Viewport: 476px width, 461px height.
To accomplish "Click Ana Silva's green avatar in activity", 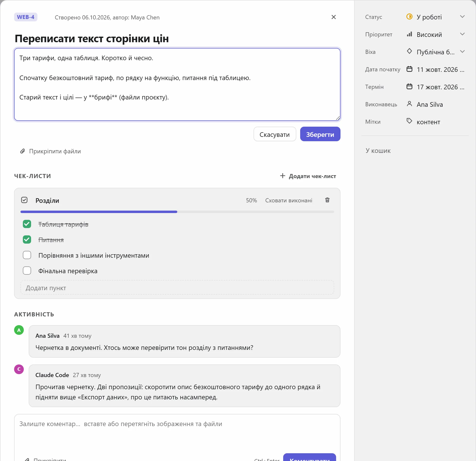I will click(x=19, y=330).
